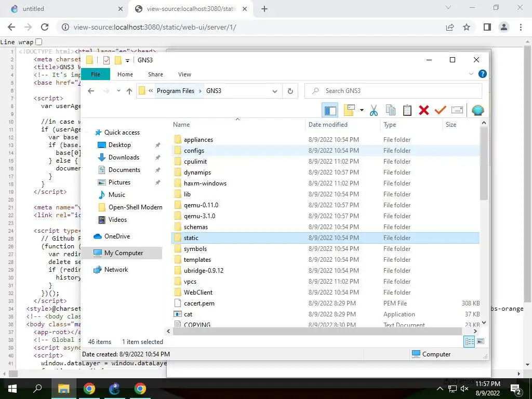The width and height of the screenshot is (532, 399).
Task: Switch to Large icons view in status bar
Action: pyautogui.click(x=481, y=341)
